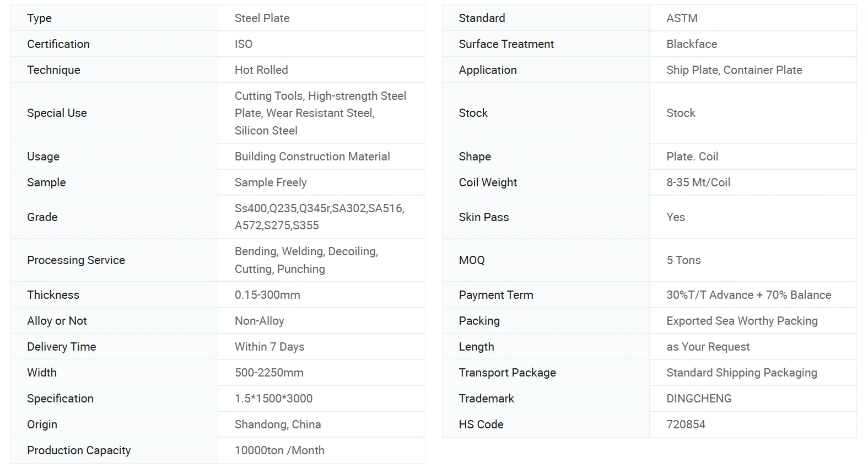Click Building Construction Material usage value
The height and width of the screenshot is (473, 868).
tap(312, 157)
